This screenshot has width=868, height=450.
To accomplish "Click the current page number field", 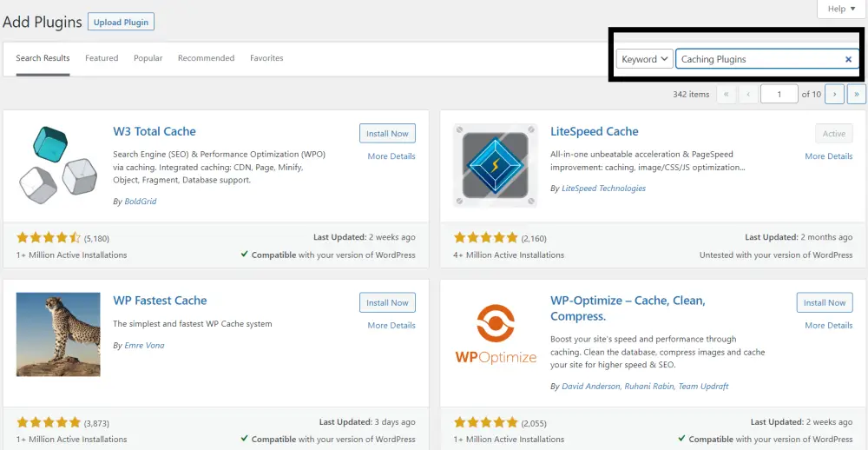I will (779, 94).
